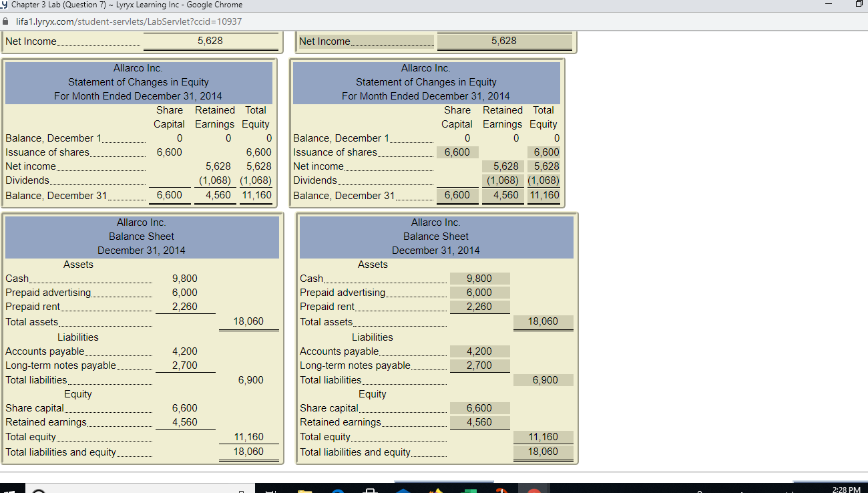
Task: Edit Balance December 31 Retained Earnings input
Action: tap(503, 195)
